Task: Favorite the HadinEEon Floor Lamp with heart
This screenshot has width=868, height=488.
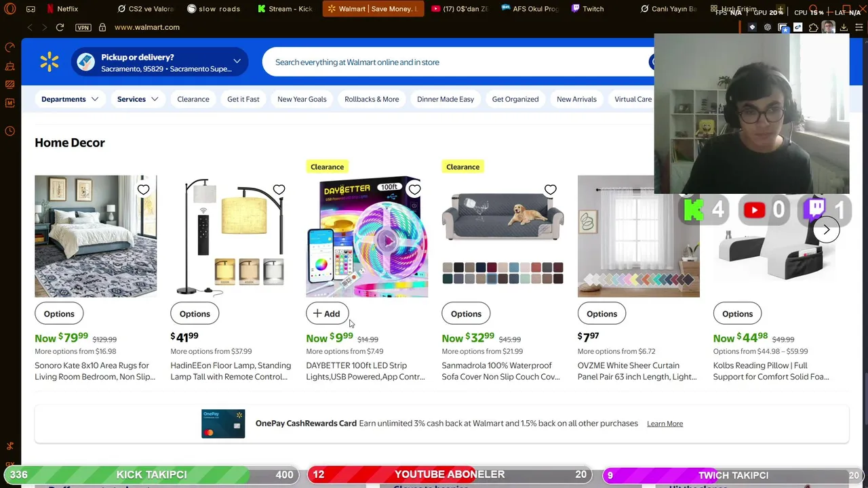Action: [x=279, y=190]
